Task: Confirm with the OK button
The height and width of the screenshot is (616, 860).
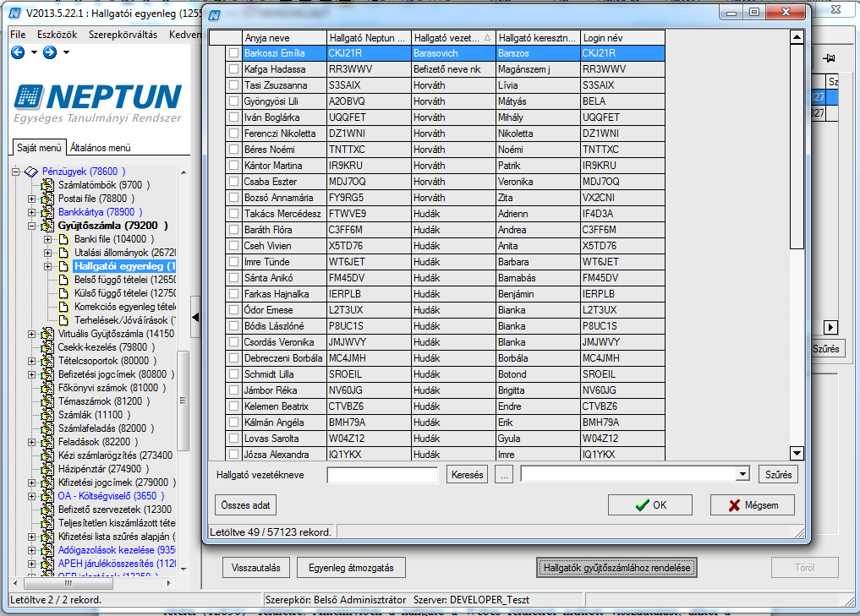Action: click(650, 505)
